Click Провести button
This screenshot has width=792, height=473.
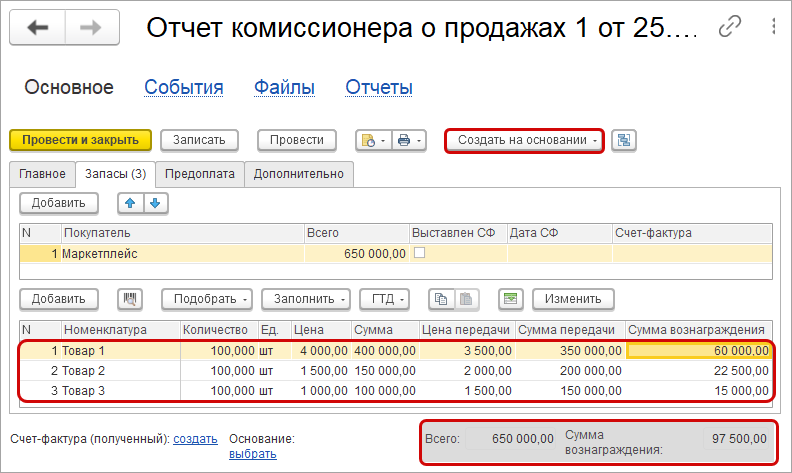pos(296,140)
